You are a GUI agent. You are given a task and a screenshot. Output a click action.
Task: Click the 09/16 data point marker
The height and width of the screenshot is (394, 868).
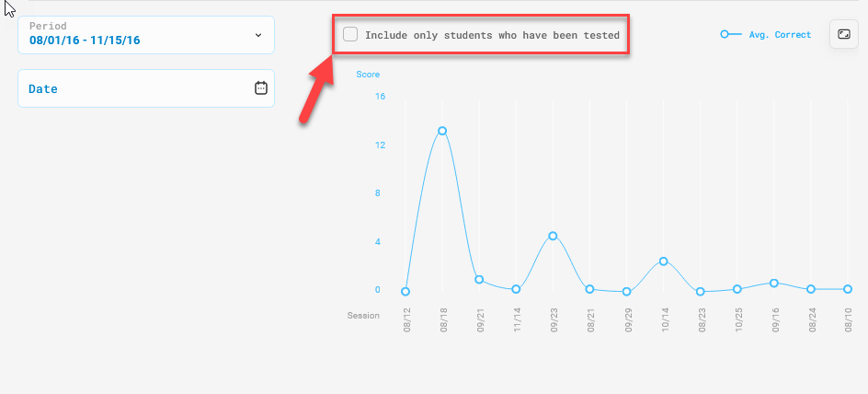774,283
